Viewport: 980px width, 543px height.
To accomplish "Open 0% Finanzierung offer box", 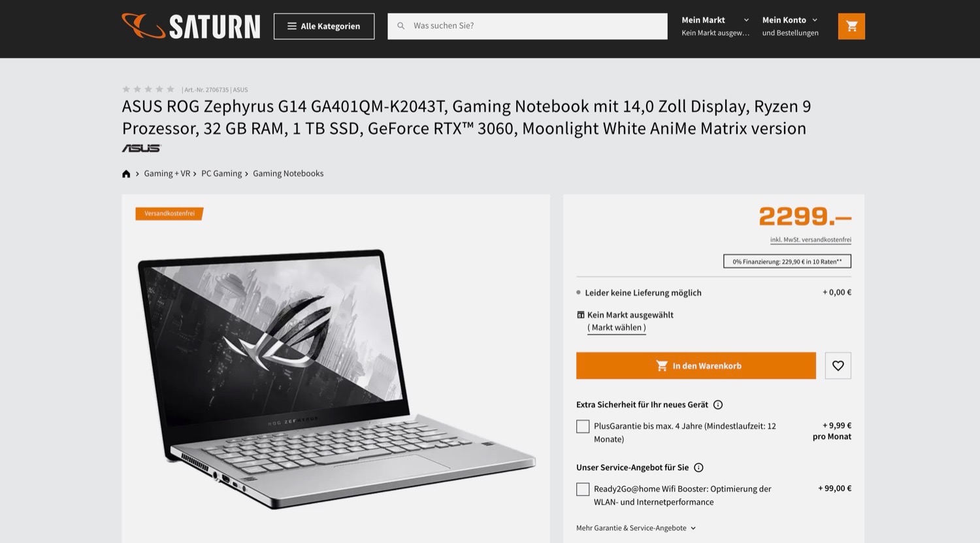I will 787,261.
